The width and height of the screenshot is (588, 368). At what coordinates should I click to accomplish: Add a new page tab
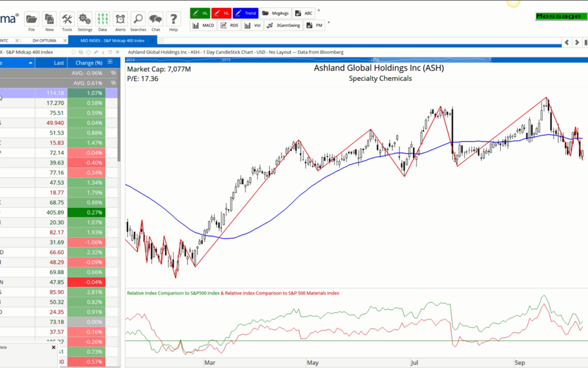[161, 40]
